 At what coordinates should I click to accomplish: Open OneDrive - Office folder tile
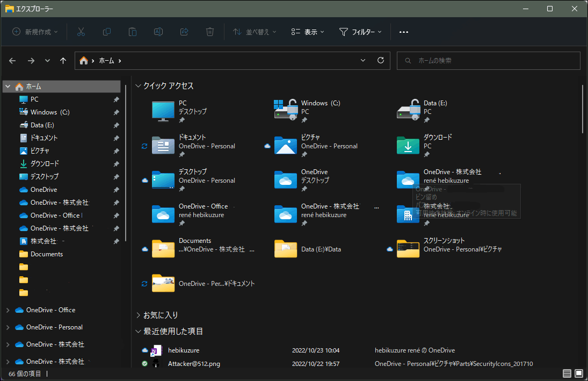190,214
